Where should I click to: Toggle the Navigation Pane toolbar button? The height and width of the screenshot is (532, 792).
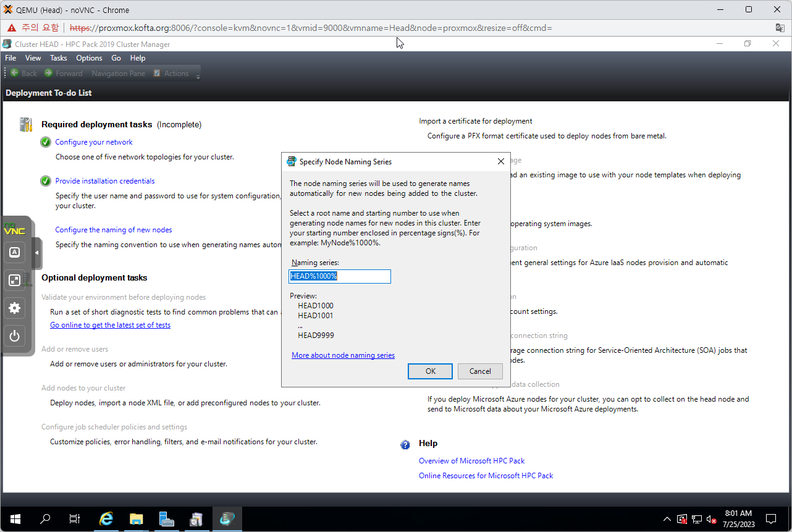coord(118,74)
